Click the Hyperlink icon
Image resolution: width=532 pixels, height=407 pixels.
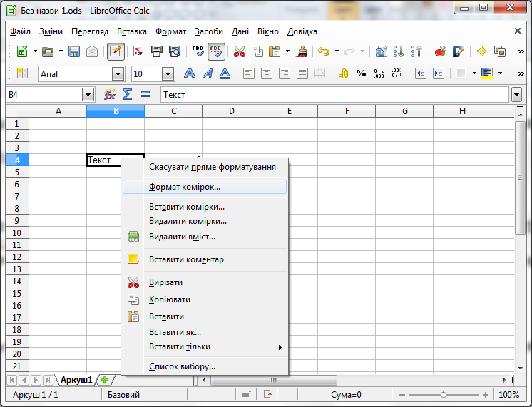[381, 51]
